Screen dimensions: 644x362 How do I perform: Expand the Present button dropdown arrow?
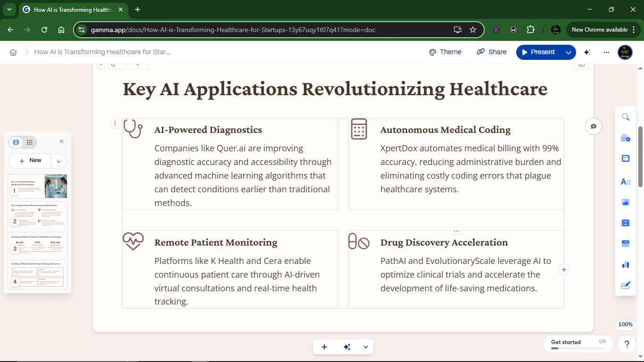pos(569,52)
